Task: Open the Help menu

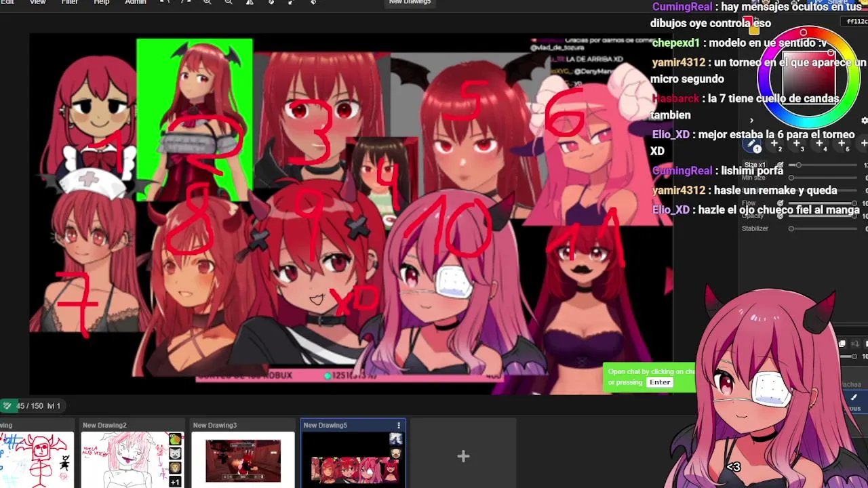Action: 101,2
